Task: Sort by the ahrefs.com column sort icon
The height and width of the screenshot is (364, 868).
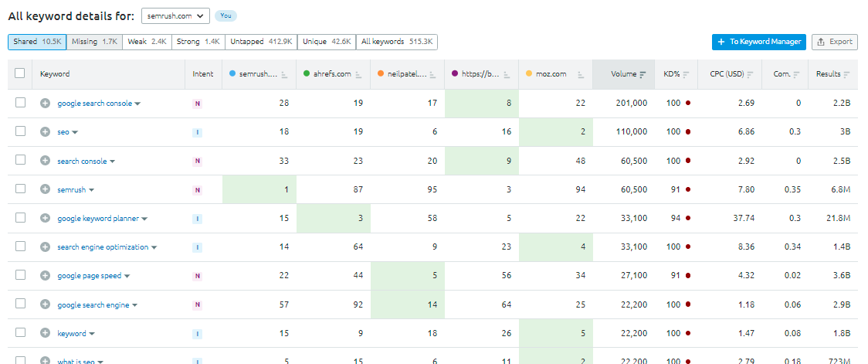Action: 358,74
